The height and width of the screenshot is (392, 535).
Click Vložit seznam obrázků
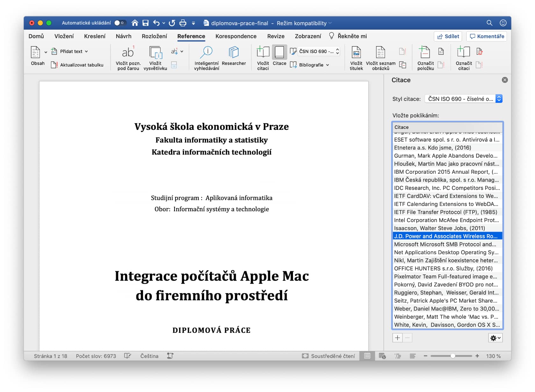click(x=381, y=58)
